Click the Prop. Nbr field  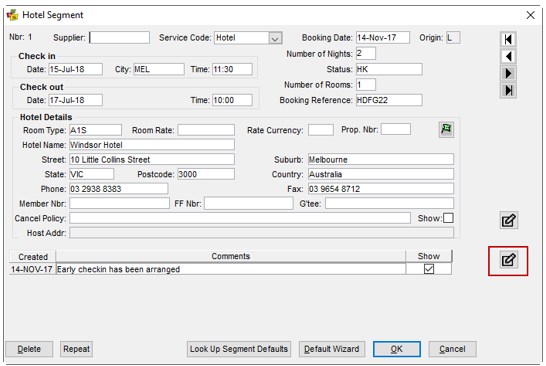tap(396, 130)
